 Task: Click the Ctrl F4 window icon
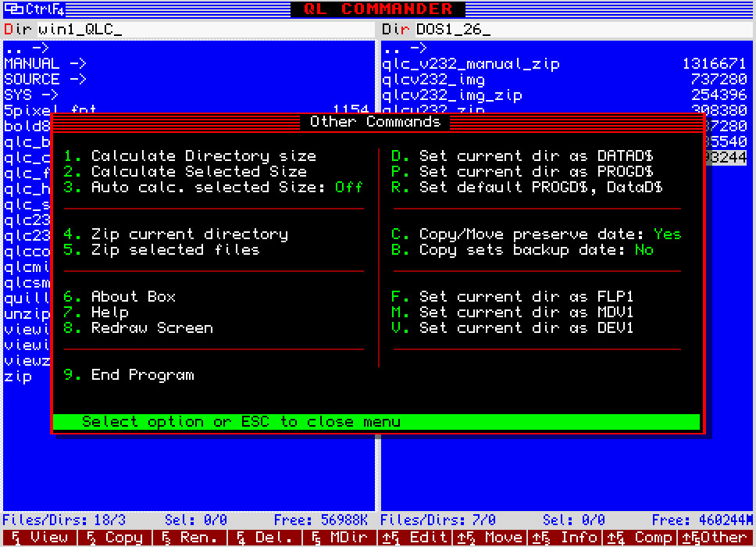click(x=34, y=9)
